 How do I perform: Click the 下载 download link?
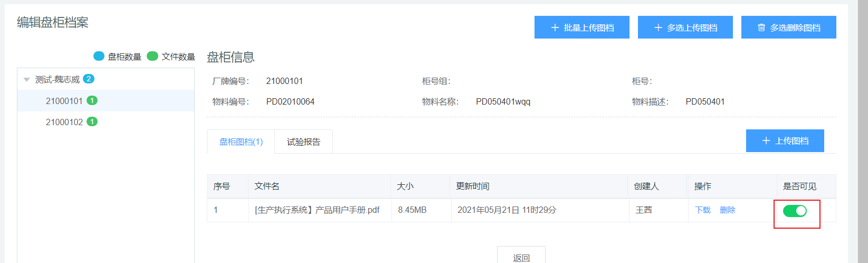click(x=702, y=210)
